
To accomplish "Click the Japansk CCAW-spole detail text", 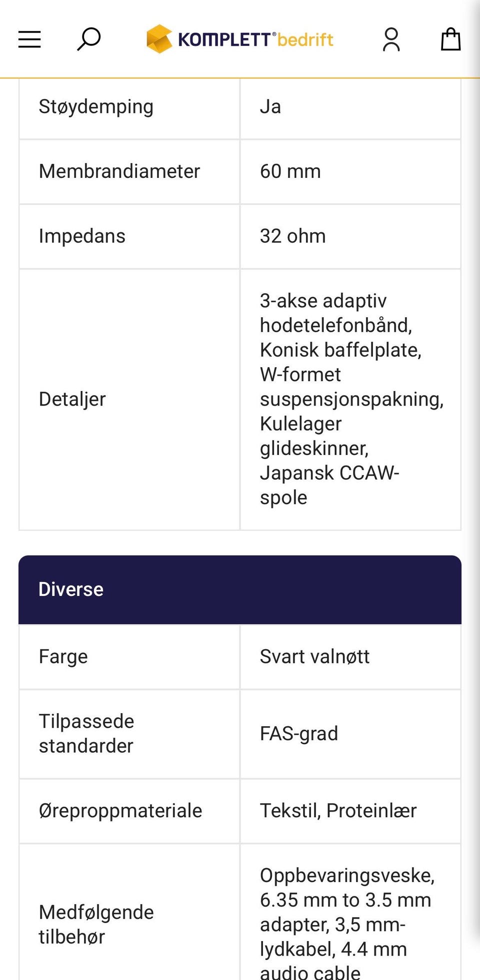I will (x=329, y=485).
